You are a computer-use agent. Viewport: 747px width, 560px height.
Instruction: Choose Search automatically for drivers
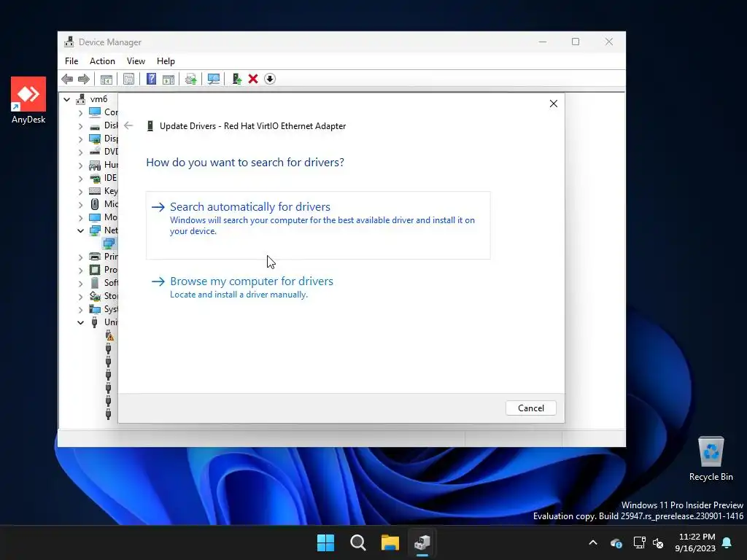[318, 225]
